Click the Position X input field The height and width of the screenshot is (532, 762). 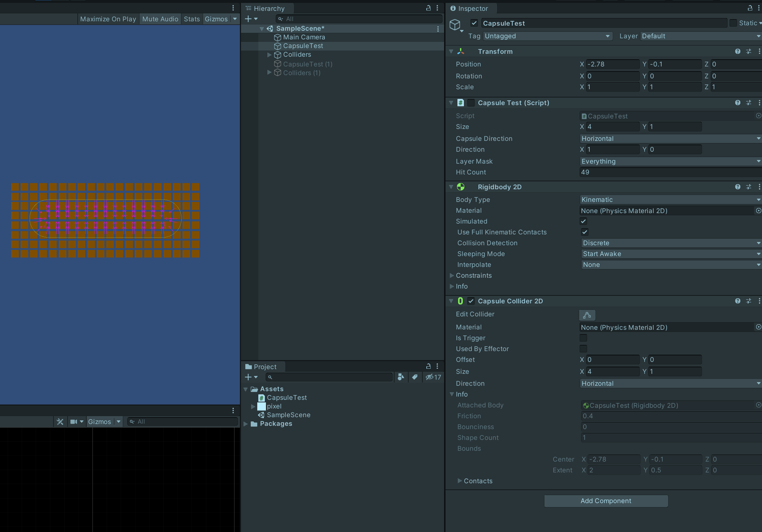[612, 64]
